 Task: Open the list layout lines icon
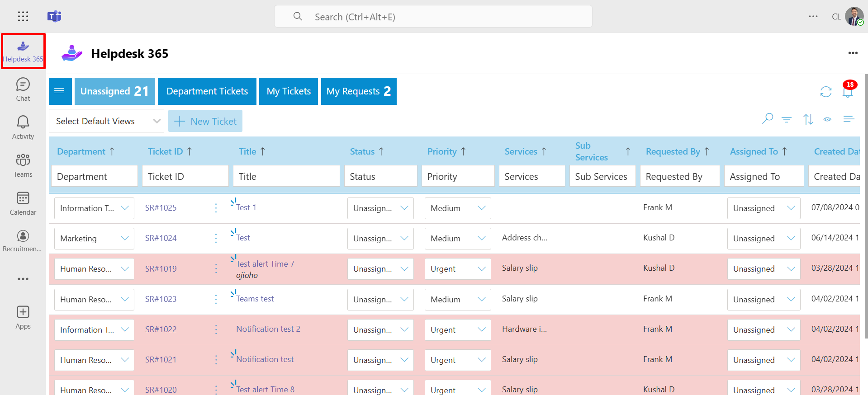[x=849, y=119]
